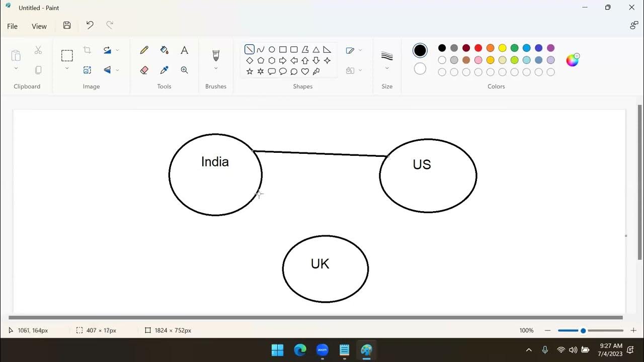Choose the Color 1 black circle
Image resolution: width=644 pixels, height=362 pixels.
[x=420, y=50]
